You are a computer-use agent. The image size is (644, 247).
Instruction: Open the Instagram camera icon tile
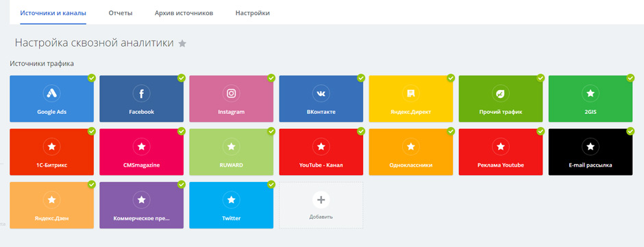point(232,94)
